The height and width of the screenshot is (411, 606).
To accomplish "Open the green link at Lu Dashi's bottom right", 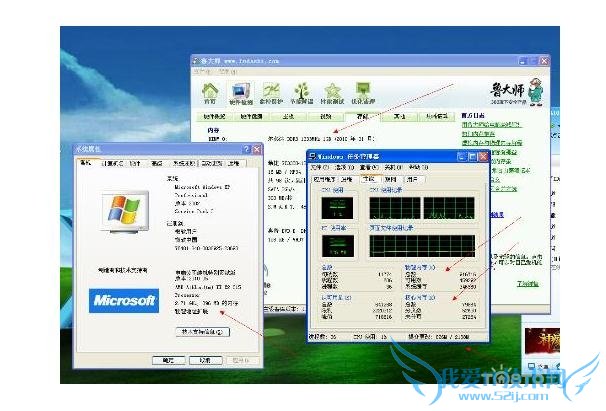I will point(528,284).
